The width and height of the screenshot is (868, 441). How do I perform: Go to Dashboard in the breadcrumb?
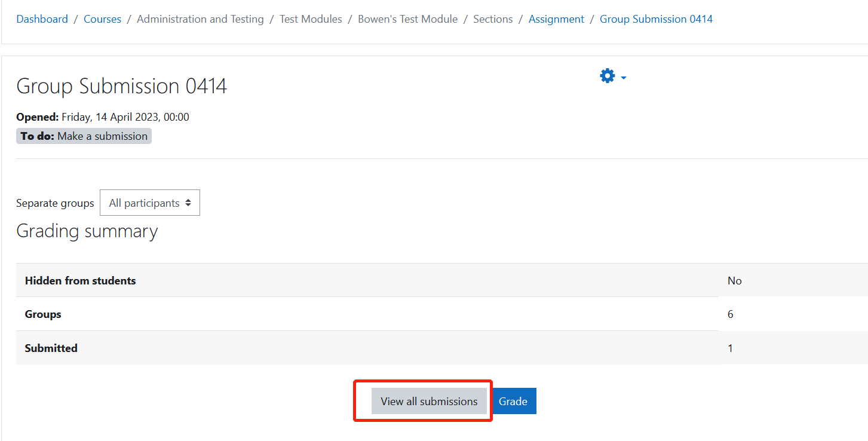[x=42, y=19]
